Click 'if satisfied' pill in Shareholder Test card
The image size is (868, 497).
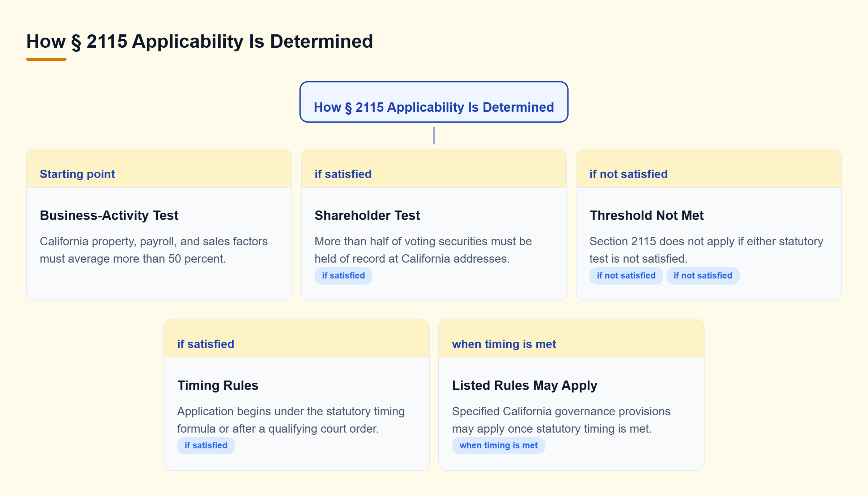[343, 276]
